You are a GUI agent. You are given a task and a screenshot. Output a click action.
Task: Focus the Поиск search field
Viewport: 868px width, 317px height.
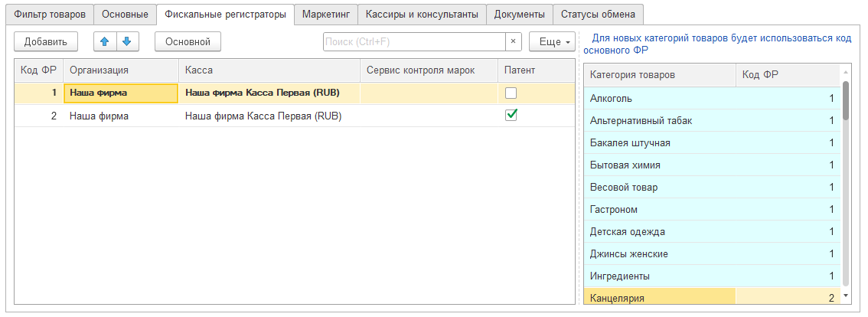[413, 41]
